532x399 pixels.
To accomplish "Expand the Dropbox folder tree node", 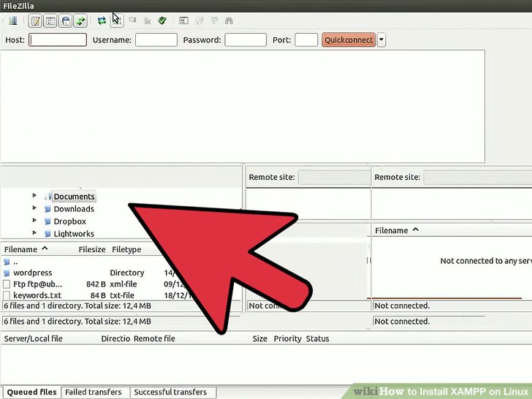I will click(34, 221).
